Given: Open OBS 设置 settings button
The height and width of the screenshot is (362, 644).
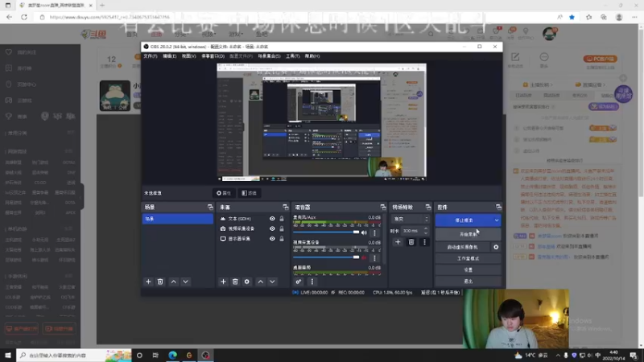Looking at the screenshot, I should click(469, 270).
